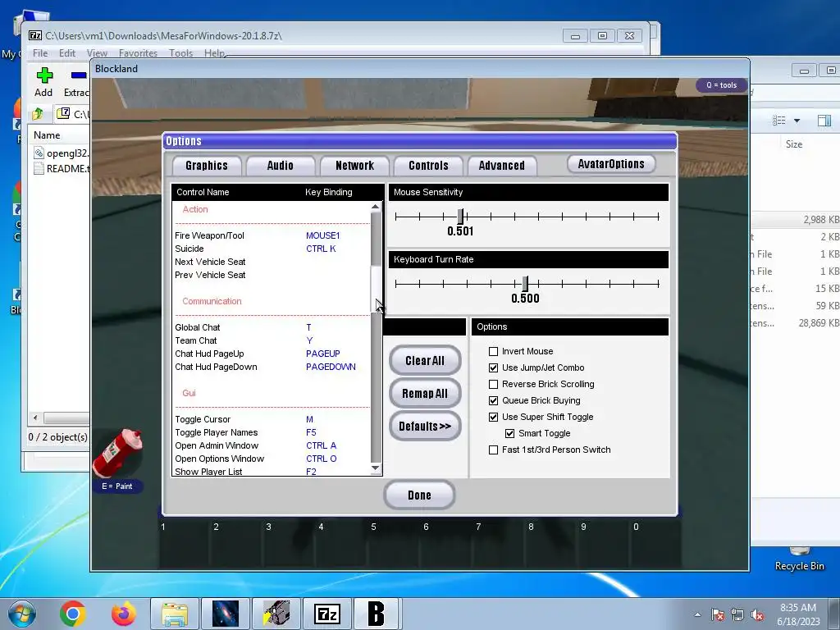Select the Next Vehicle Seat row

[271, 262]
